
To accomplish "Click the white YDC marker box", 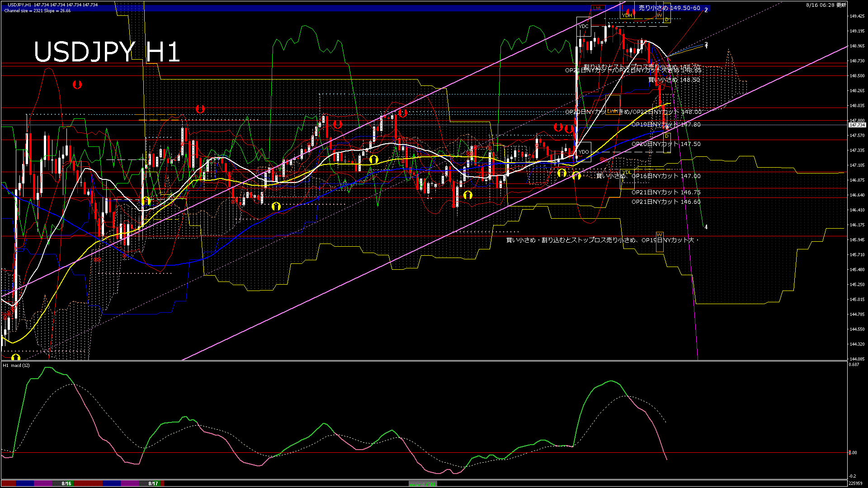I will (584, 26).
